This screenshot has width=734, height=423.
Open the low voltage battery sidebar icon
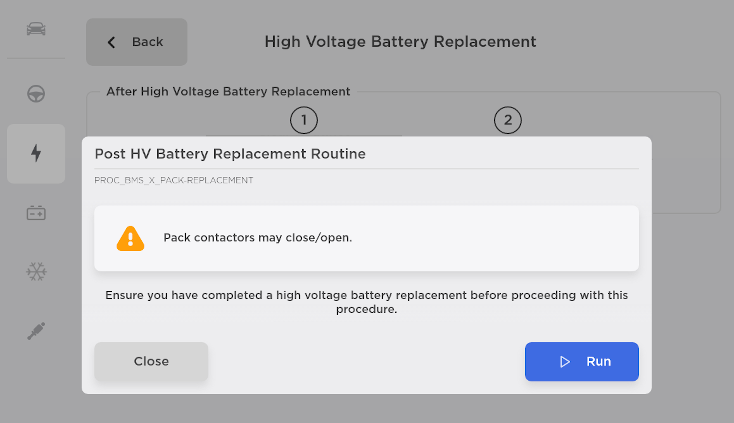tap(36, 212)
